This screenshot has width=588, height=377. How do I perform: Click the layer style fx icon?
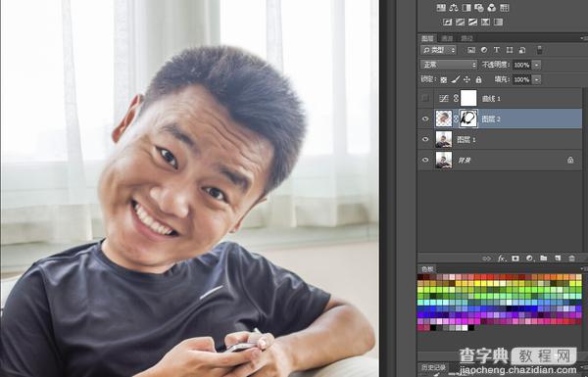point(502,259)
